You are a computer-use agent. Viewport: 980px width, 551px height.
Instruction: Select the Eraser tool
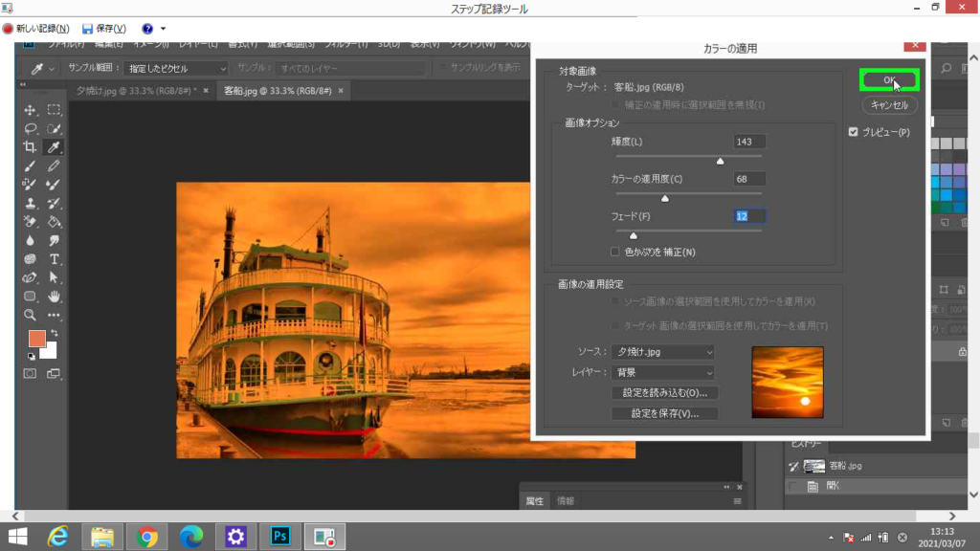click(x=30, y=222)
